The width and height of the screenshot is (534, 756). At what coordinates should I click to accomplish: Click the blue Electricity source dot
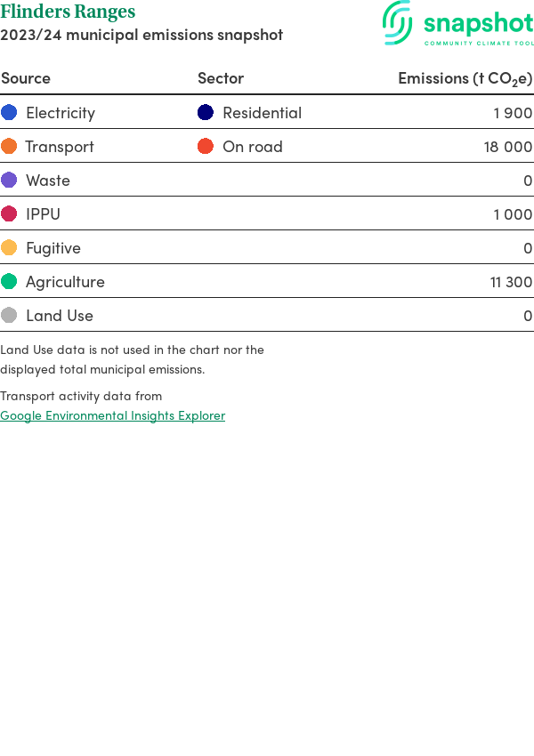9,112
